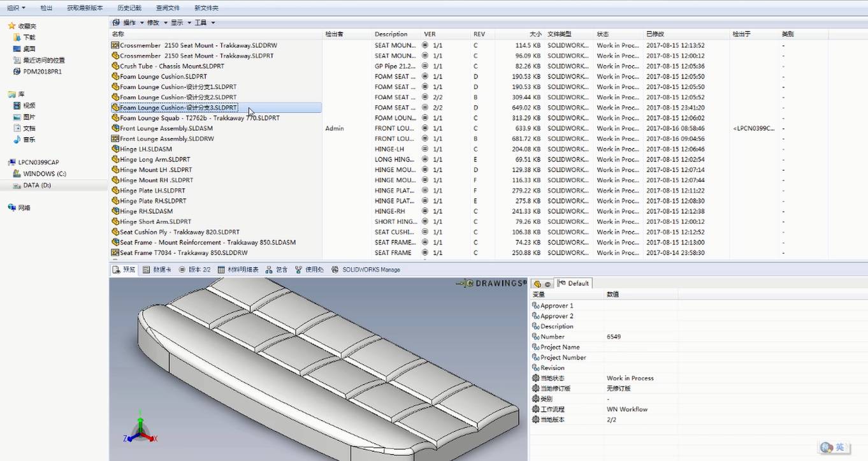Click the 最近访问的位置 icon in the sidebar
The image size is (868, 461).
coord(17,60)
